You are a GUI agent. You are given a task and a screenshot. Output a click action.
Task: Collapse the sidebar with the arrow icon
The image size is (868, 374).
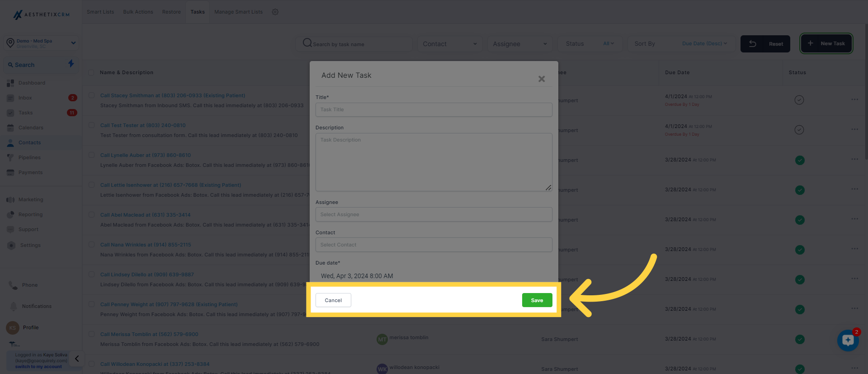tap(77, 359)
